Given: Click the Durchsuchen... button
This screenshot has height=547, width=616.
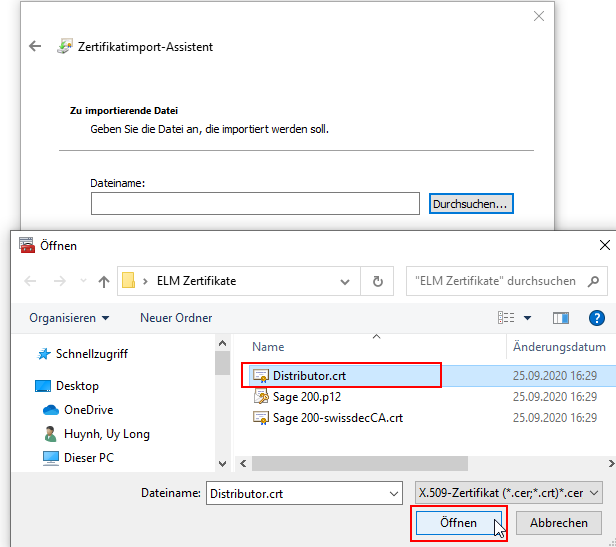Looking at the screenshot, I should (x=471, y=204).
